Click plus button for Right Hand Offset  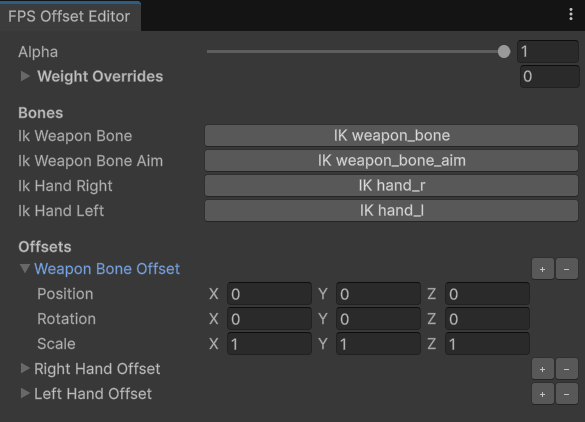click(x=542, y=369)
